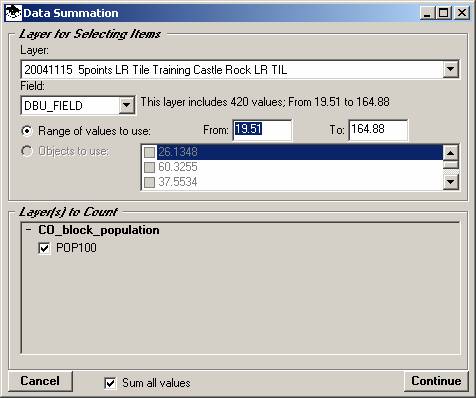Select the 37.5534 list row text
Screen dimensions: 476x398
coord(178,182)
